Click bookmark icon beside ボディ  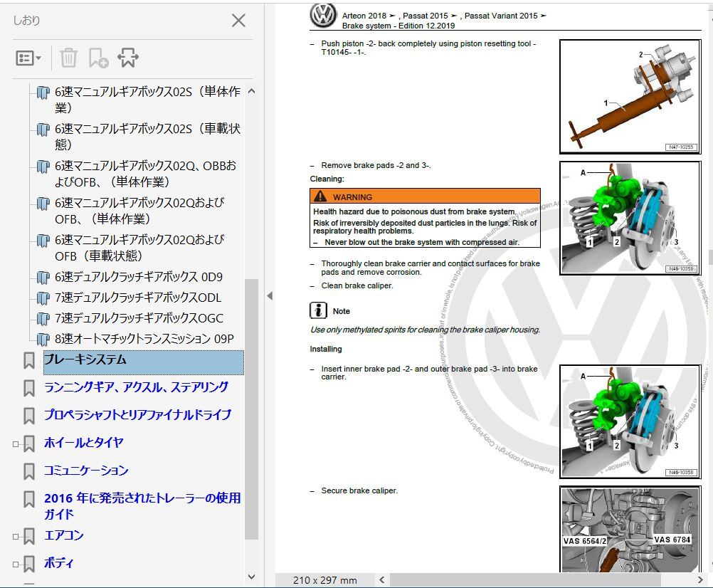pos(29,564)
